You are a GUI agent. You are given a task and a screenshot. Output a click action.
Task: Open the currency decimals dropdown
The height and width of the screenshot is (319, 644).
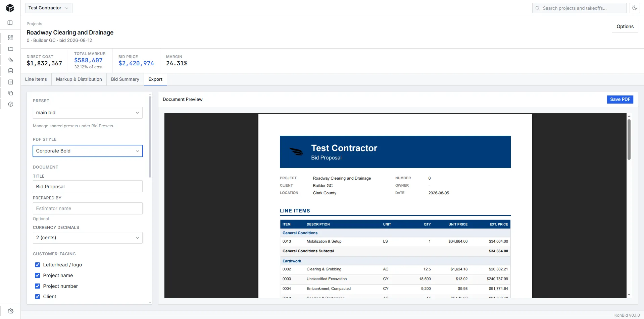88,238
